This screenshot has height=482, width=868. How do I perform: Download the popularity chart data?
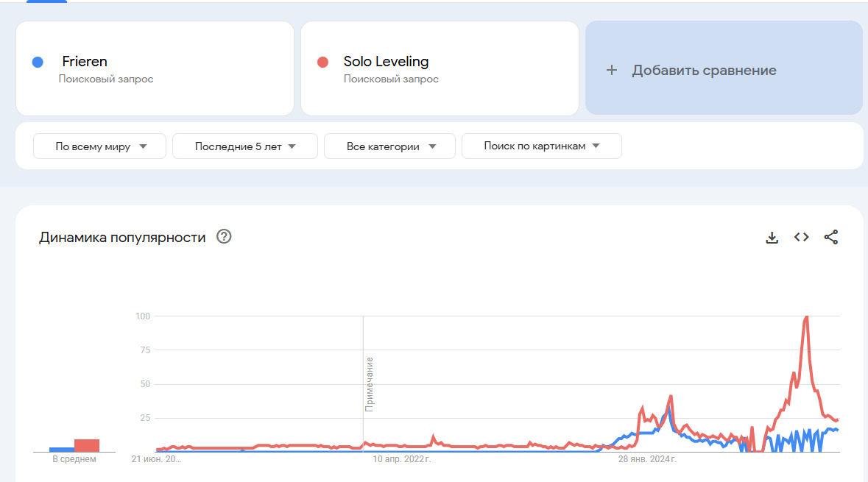(x=772, y=237)
